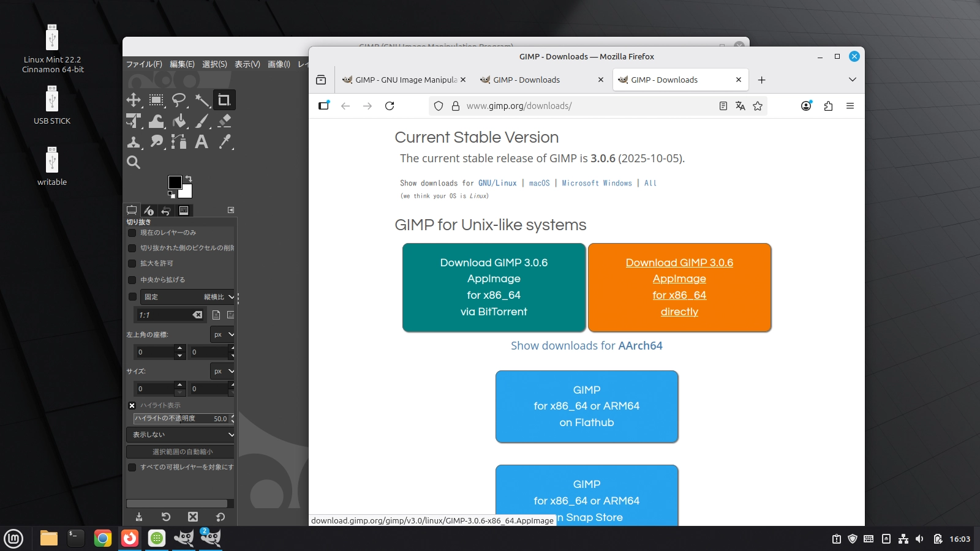Select the Free Select lasso tool
Screen dimensions: 980x551
coord(179,100)
